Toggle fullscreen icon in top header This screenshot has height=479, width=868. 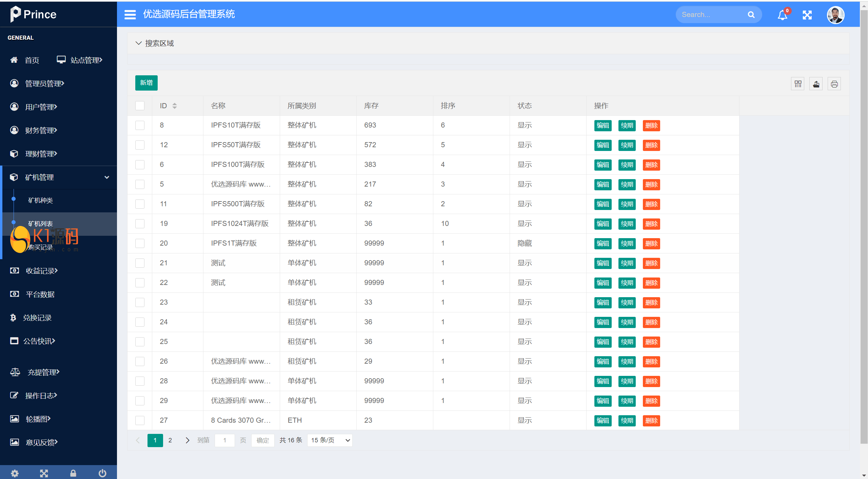coord(807,15)
